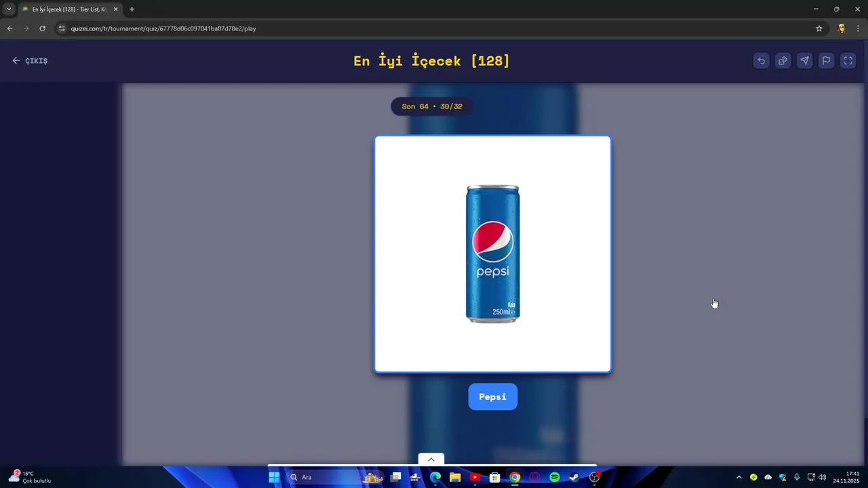Open Spotify from the taskbar
The width and height of the screenshot is (868, 488).
(555, 477)
